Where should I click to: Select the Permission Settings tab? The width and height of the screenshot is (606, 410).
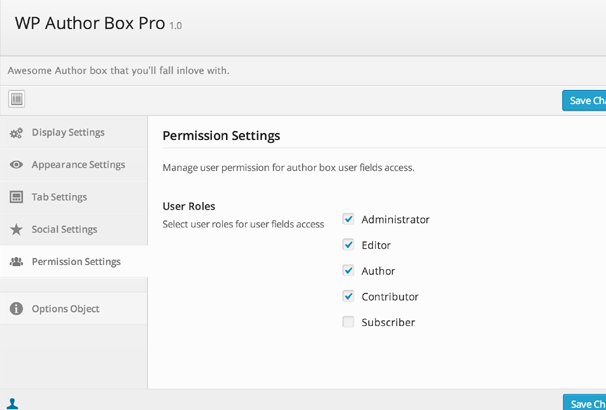point(74,262)
